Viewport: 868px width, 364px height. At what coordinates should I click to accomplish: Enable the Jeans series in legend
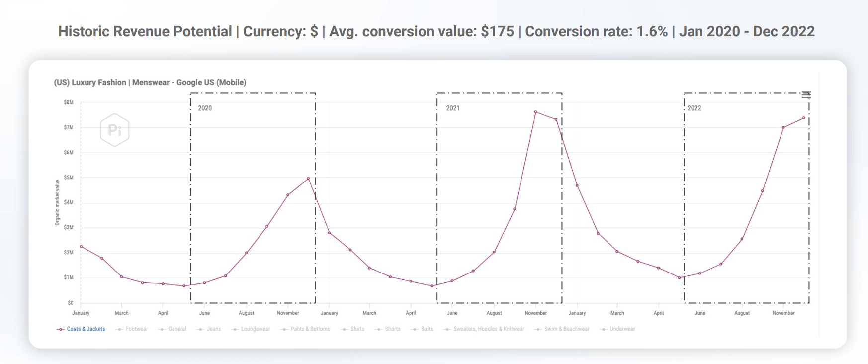point(209,329)
